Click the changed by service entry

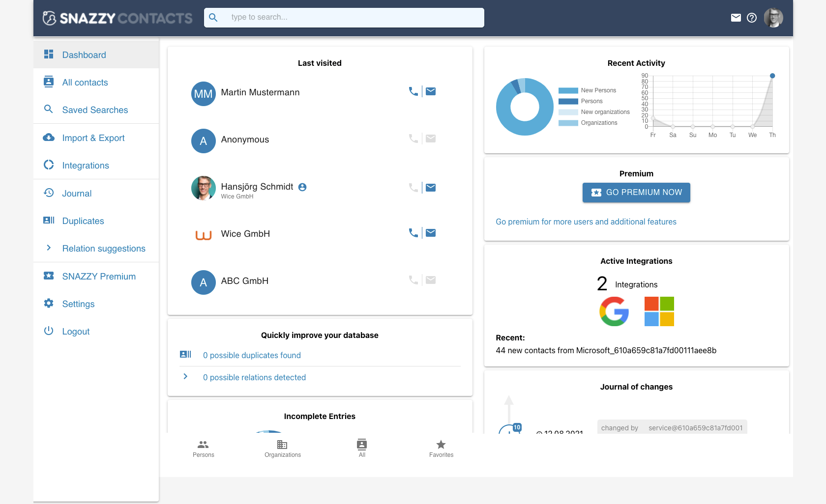[672, 427]
